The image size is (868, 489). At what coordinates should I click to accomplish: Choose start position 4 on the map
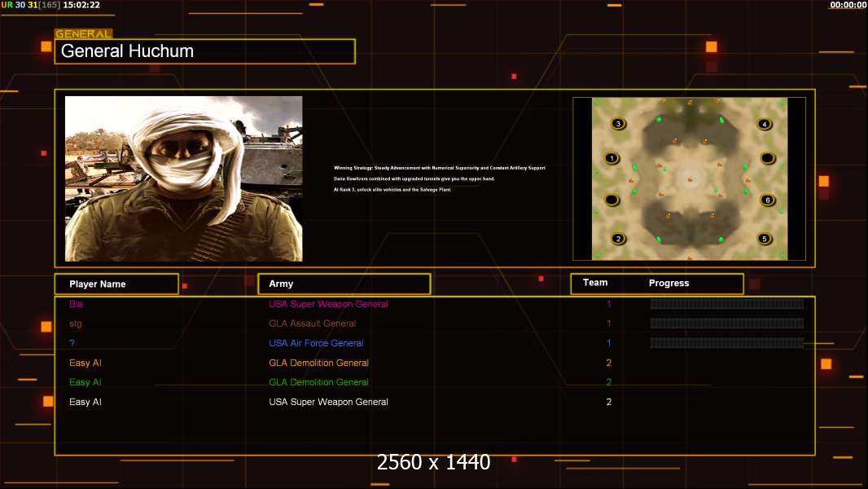pos(764,125)
